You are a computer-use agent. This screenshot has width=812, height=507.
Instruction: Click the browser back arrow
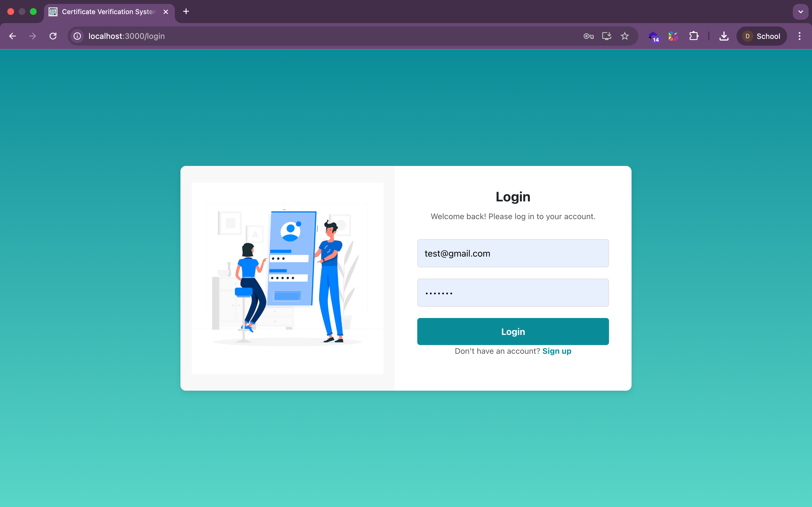12,36
